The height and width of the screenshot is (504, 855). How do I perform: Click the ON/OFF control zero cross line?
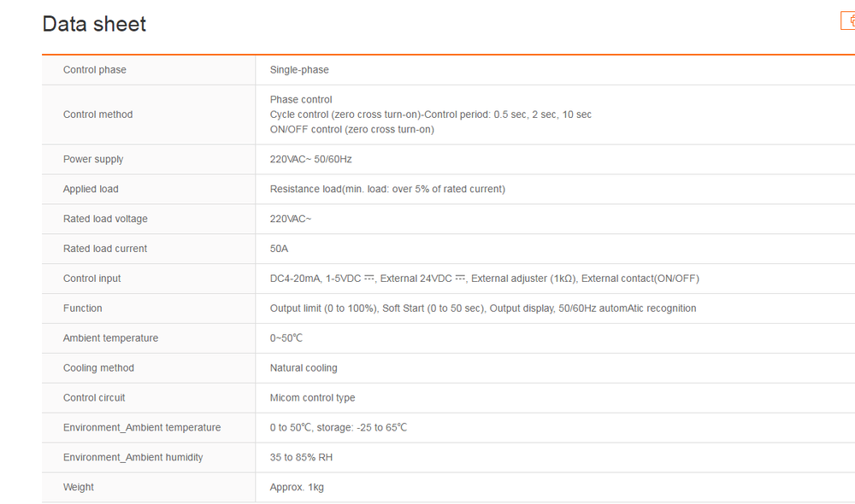point(351,130)
